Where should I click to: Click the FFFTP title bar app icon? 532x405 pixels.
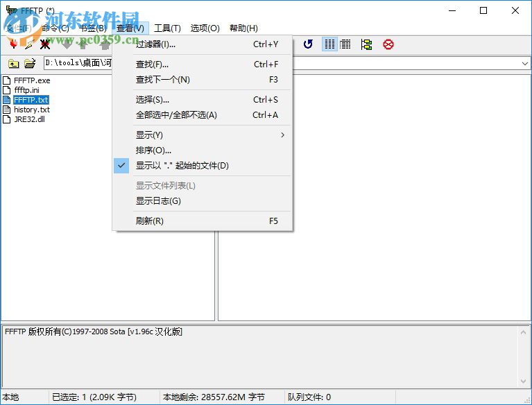[12, 10]
